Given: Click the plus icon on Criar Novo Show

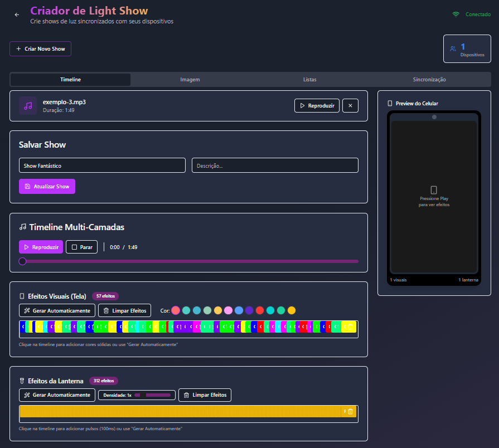Looking at the screenshot, I should pyautogui.click(x=18, y=48).
